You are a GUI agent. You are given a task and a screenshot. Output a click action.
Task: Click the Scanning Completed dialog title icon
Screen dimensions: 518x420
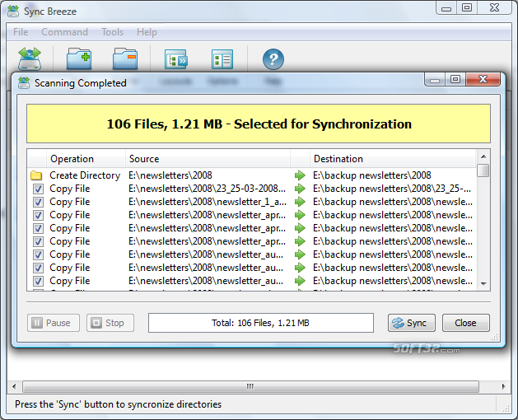pos(24,82)
